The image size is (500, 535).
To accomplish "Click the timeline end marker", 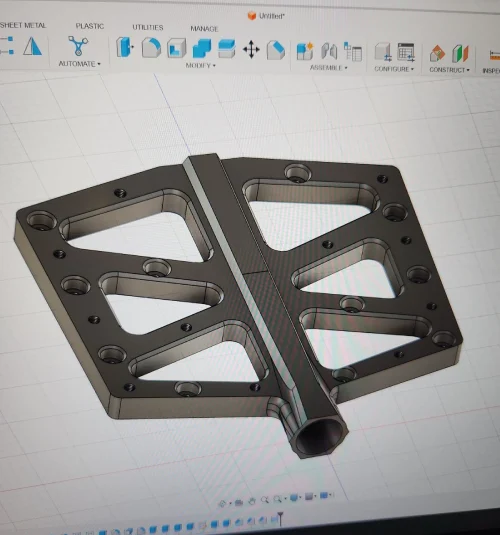I will [280, 518].
